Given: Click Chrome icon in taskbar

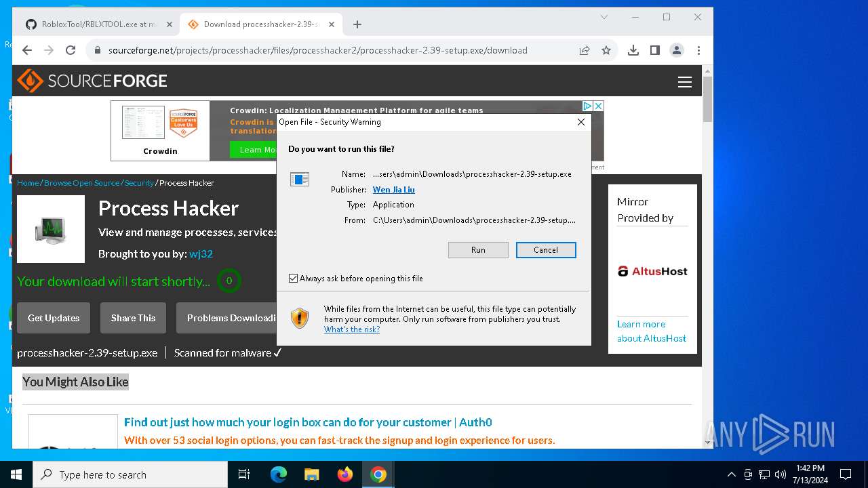Looking at the screenshot, I should pyautogui.click(x=378, y=474).
